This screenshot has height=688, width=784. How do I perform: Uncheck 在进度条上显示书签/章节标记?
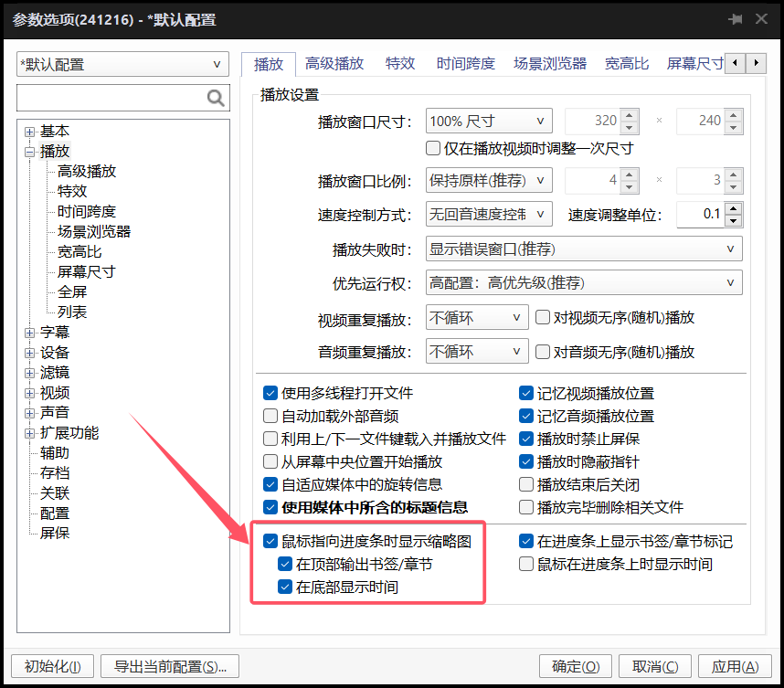(x=526, y=541)
